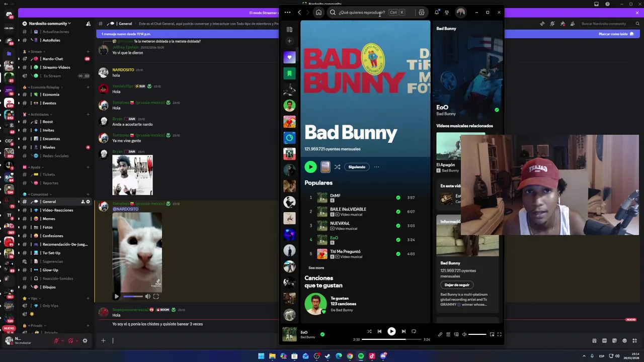Play Bad Bunny with the green play button
The width and height of the screenshot is (644, 362).
[x=310, y=167]
